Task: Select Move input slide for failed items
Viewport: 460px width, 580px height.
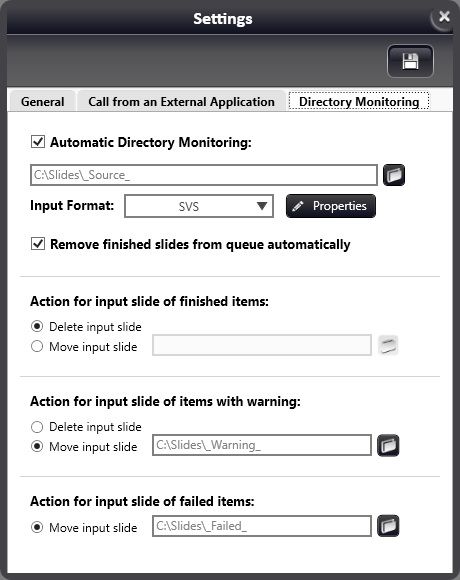Action: click(37, 527)
